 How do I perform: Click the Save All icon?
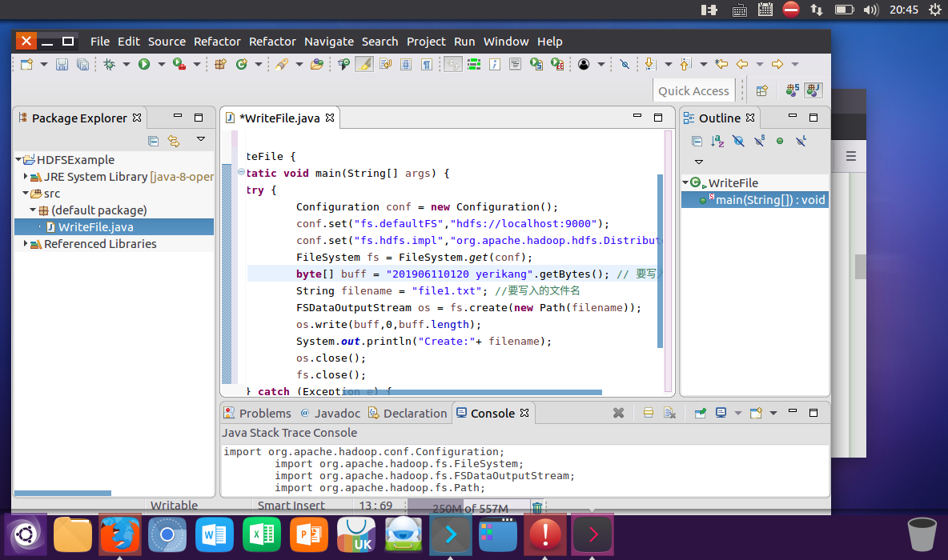click(x=82, y=64)
